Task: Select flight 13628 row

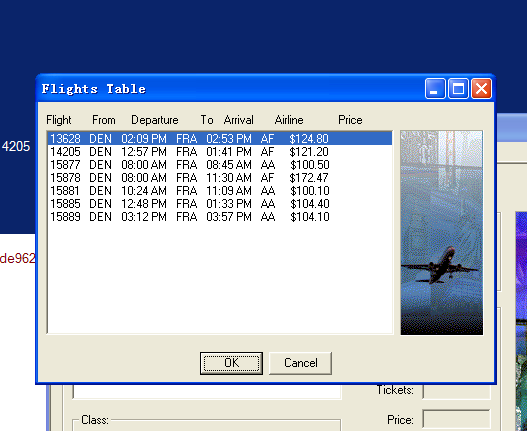Action: [x=220, y=139]
